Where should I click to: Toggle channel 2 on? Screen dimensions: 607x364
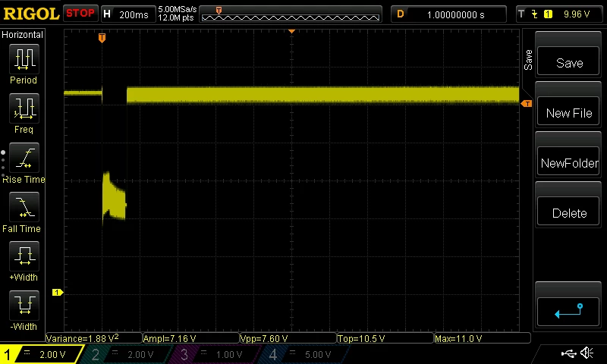tap(125, 354)
